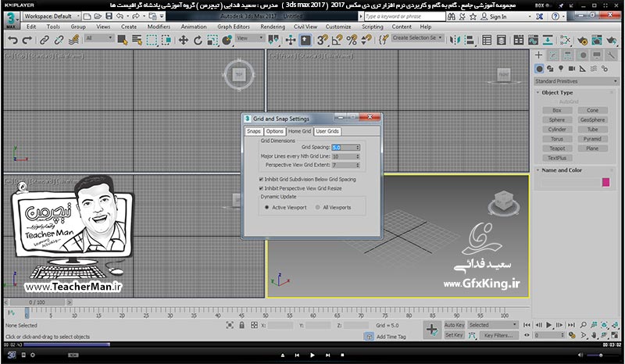Open the Modifiers menu
The image size is (625, 364).
coord(159,27)
